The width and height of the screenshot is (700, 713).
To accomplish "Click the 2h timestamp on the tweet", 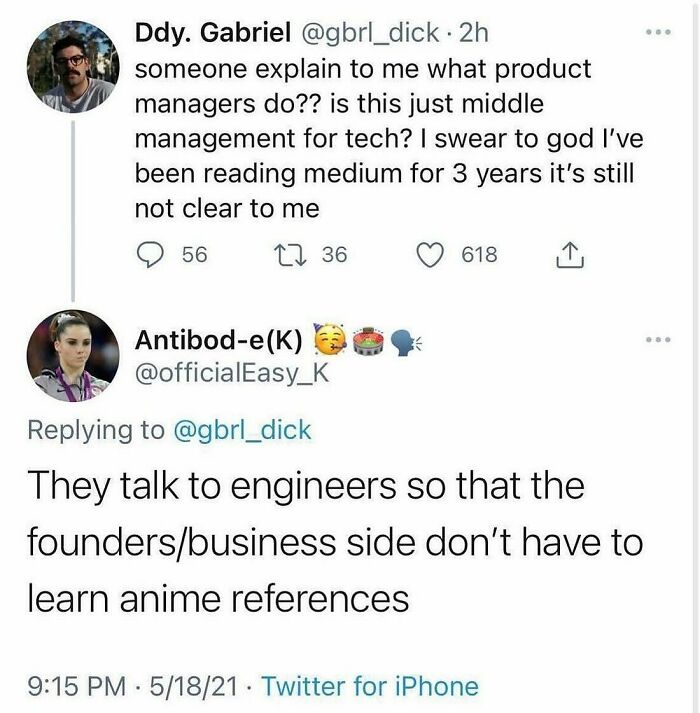I will (x=471, y=33).
